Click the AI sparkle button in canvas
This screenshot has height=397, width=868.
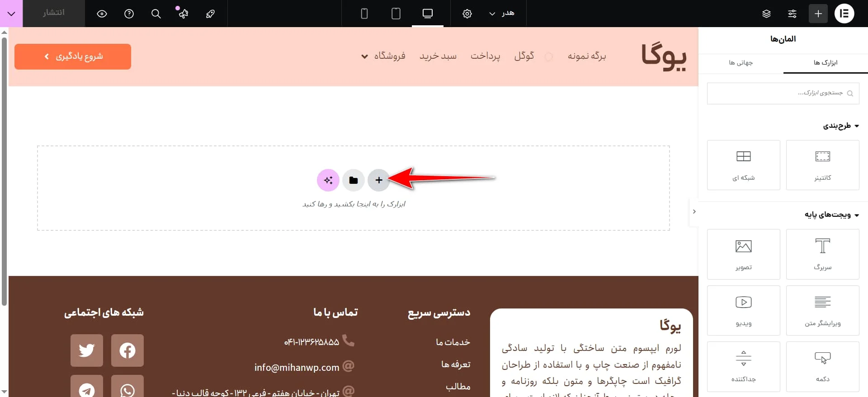(x=328, y=180)
